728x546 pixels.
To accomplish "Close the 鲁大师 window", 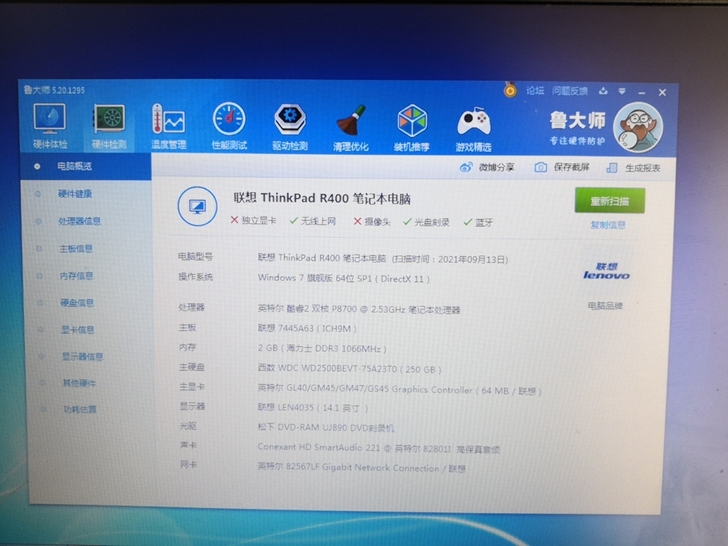I will pos(662,92).
